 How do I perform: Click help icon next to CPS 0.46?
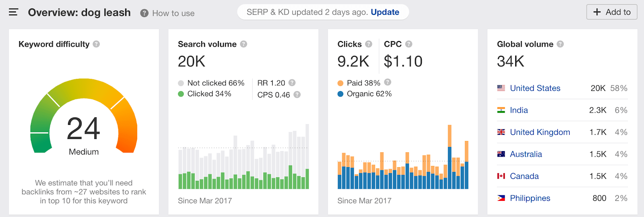point(297,95)
